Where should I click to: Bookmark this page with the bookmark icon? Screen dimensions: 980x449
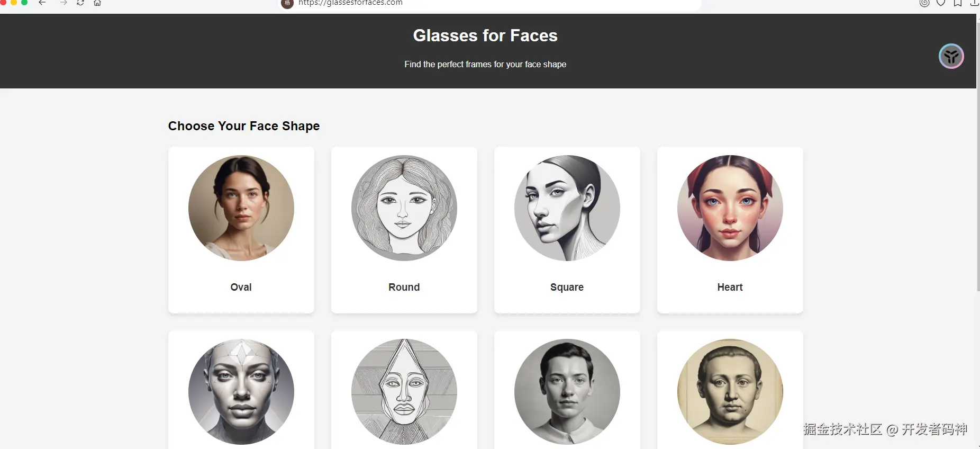point(958,3)
